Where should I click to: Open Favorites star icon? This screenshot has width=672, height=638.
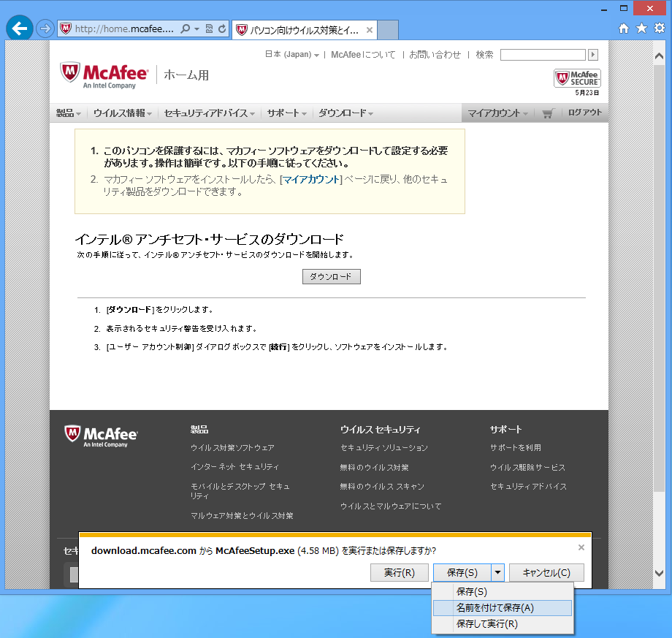(x=641, y=29)
